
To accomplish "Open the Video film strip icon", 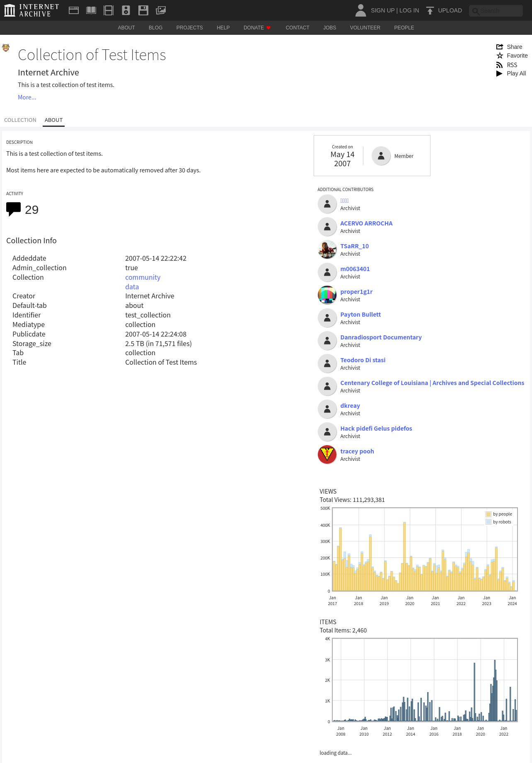I will coord(109,10).
